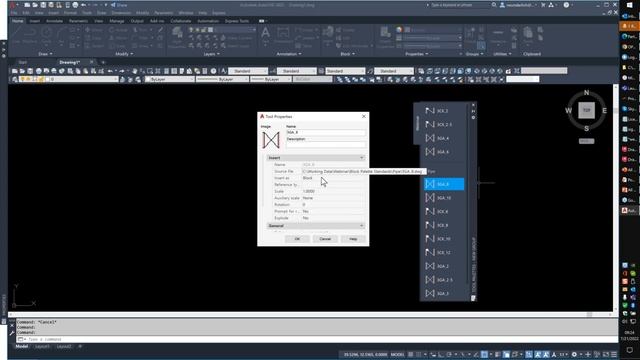Collapse the General section in Tool Properties

point(361,226)
